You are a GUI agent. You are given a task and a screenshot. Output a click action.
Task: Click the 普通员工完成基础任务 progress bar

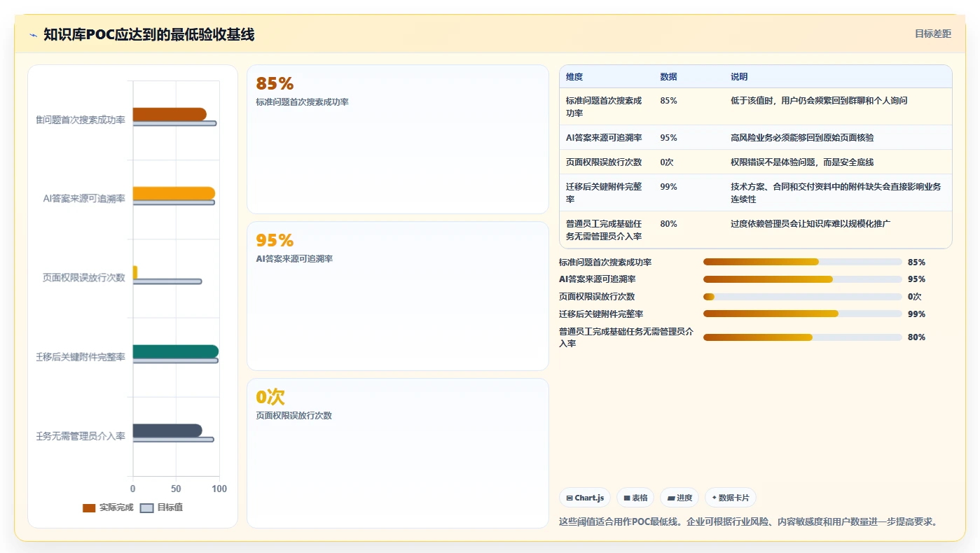802,337
